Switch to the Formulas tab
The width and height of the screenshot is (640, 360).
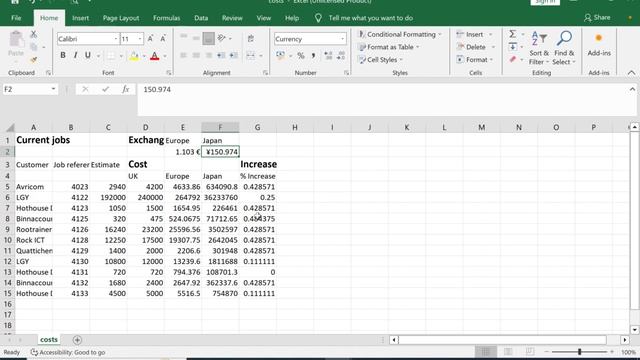coord(167,18)
